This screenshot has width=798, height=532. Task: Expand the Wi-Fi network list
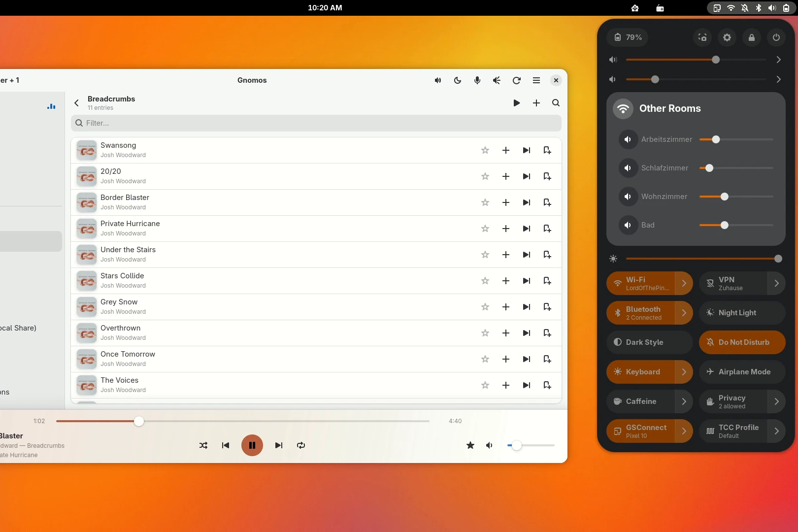click(x=684, y=283)
